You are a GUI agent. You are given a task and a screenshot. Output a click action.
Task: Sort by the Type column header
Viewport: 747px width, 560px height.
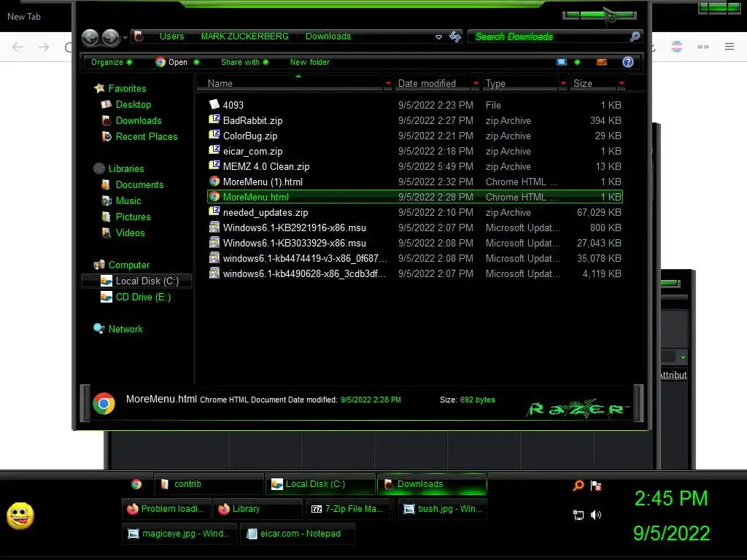521,83
